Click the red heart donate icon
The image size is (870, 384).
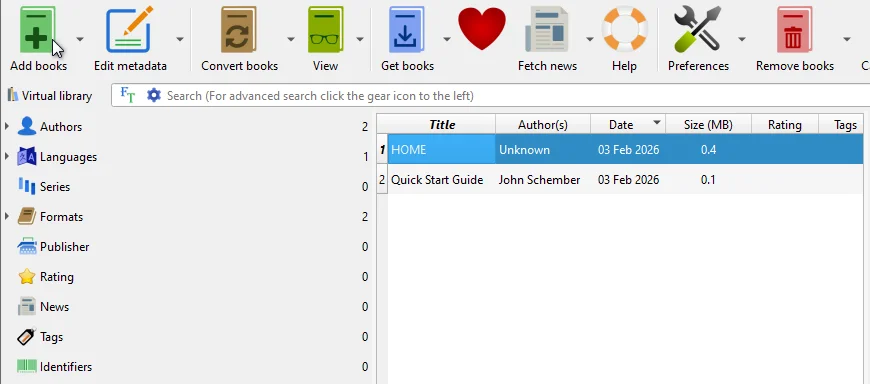click(482, 29)
